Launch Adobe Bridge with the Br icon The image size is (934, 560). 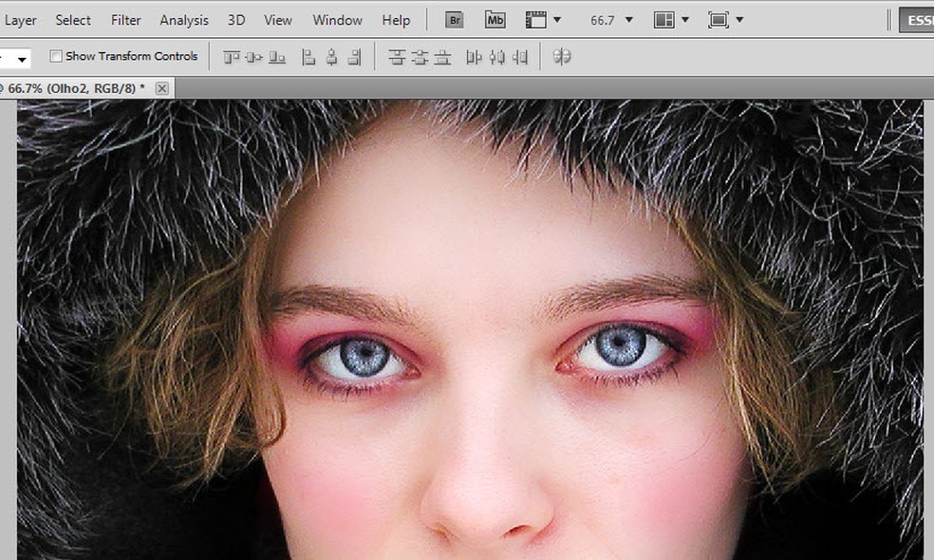(454, 20)
